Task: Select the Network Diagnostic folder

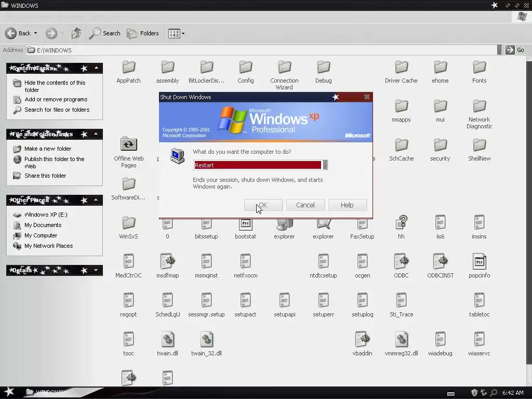Action: click(479, 114)
